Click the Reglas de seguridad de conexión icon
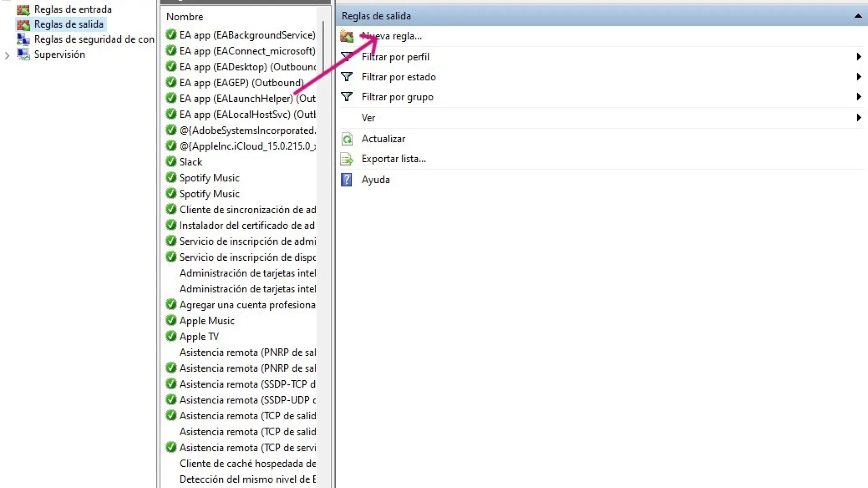The width and height of the screenshot is (868, 488). (x=23, y=39)
